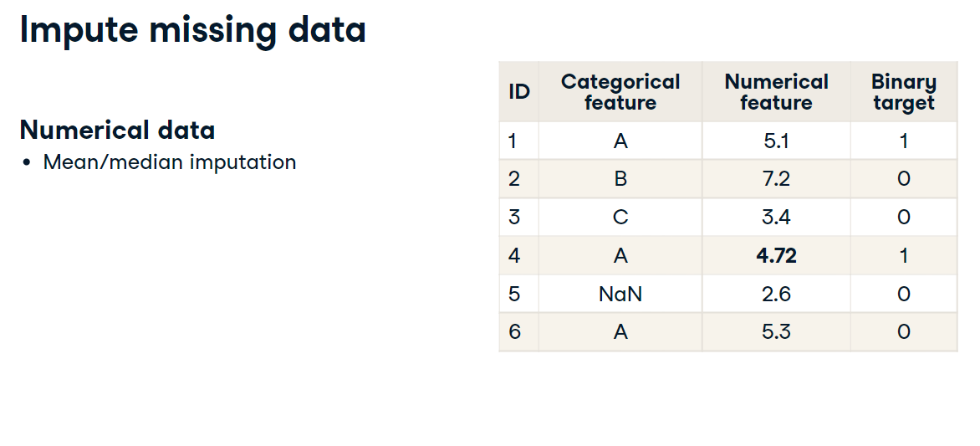
Task: Click the bold imputed value 4.72
Action: point(776,255)
